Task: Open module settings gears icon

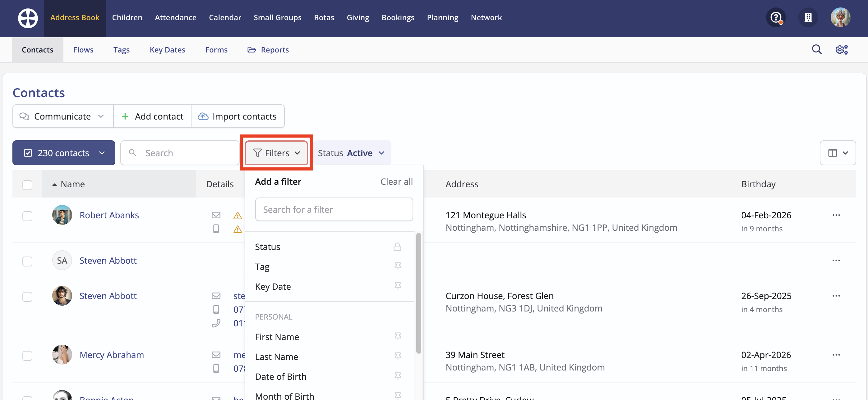Action: point(842,50)
